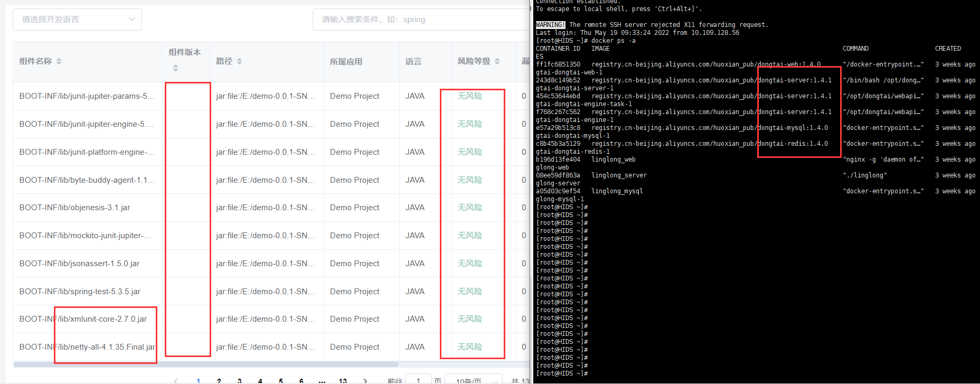Sort table by 风险等级 column icon
The image size is (980, 384).
point(497,61)
